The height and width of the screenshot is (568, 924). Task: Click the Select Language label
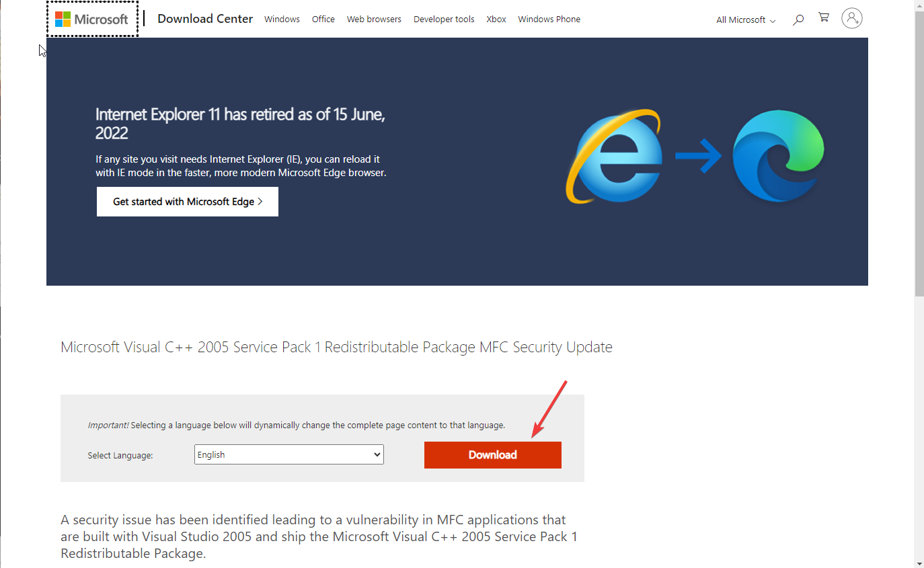click(x=120, y=456)
